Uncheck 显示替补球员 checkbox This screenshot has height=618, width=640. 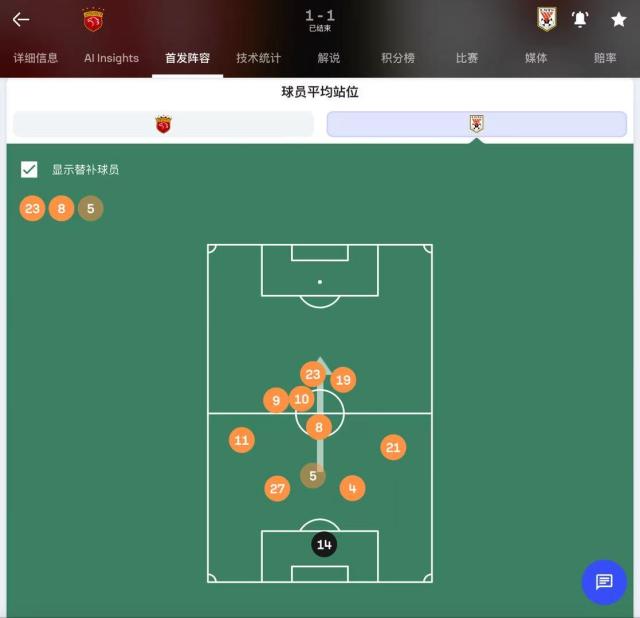(x=29, y=169)
